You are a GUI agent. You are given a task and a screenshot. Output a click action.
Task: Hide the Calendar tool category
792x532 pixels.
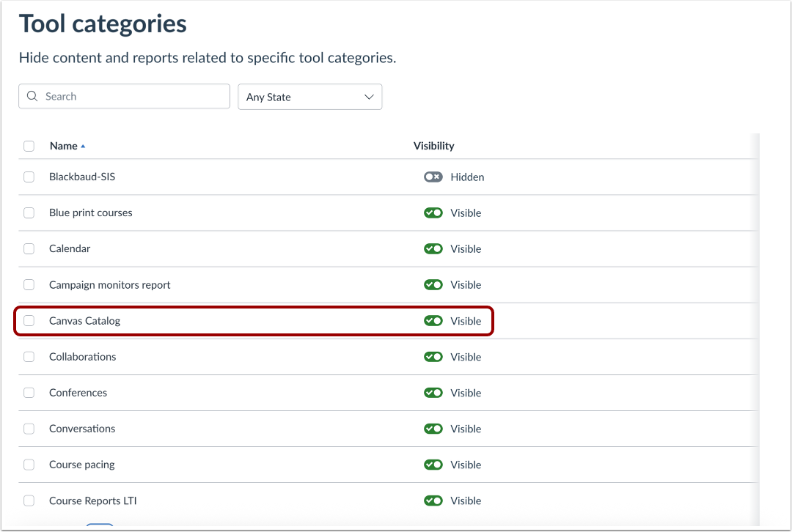coord(433,248)
